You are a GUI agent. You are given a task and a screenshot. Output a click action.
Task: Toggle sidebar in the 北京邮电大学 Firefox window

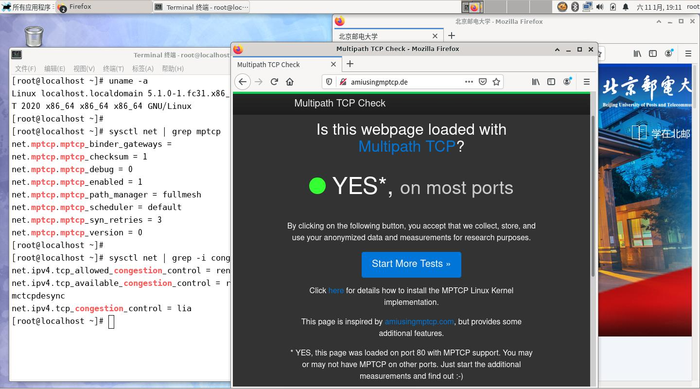click(653, 54)
